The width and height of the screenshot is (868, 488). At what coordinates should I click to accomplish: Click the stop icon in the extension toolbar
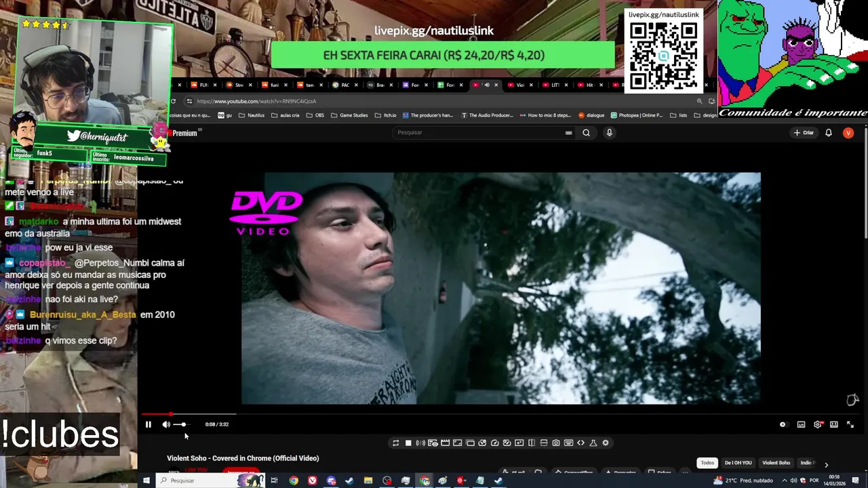coord(408,443)
